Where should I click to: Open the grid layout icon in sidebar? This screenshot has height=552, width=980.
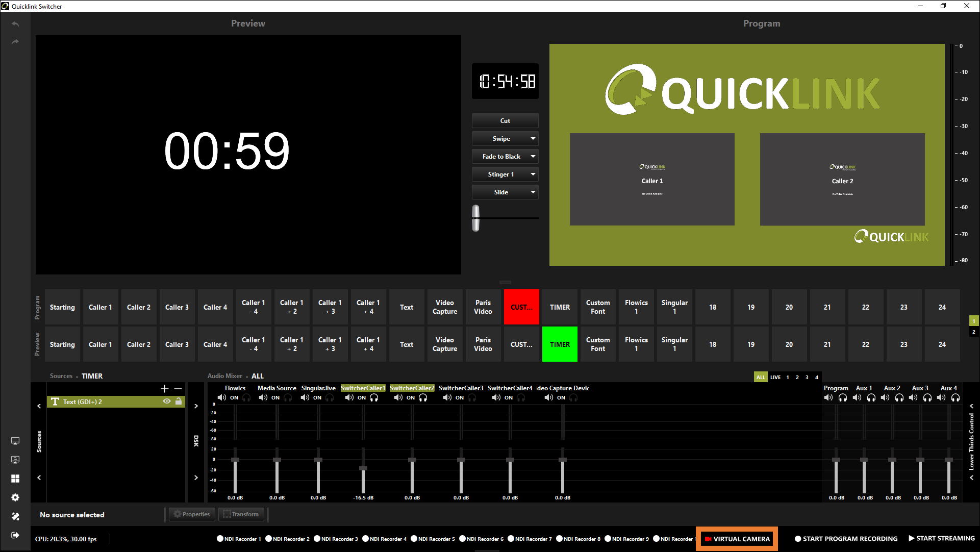(15, 479)
